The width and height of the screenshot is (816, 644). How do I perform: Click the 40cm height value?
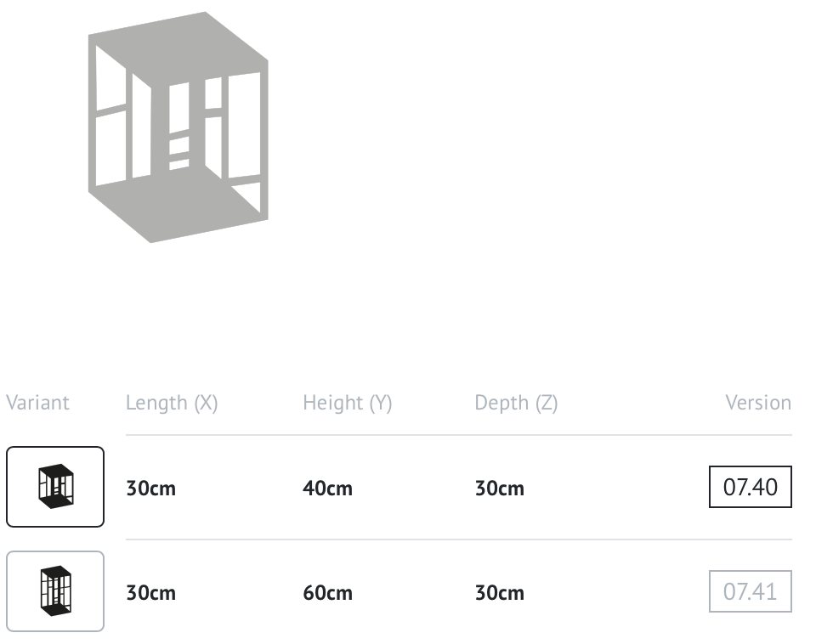click(327, 488)
